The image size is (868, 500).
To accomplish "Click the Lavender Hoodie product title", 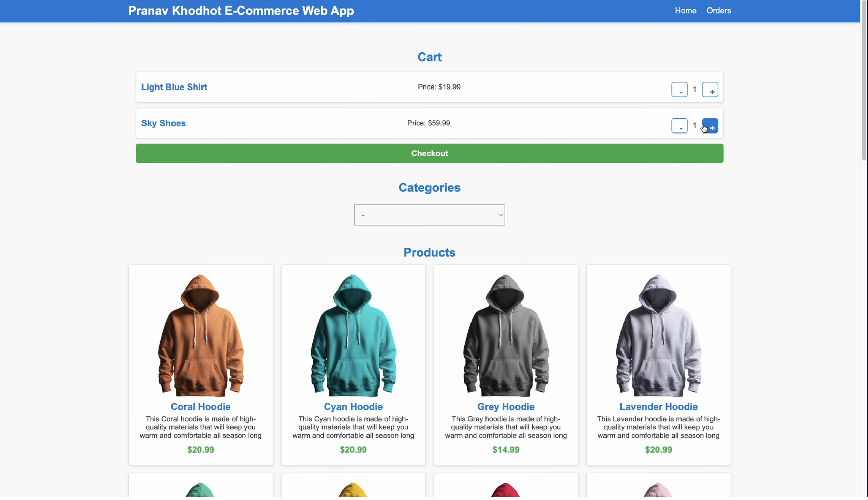I will click(x=658, y=407).
